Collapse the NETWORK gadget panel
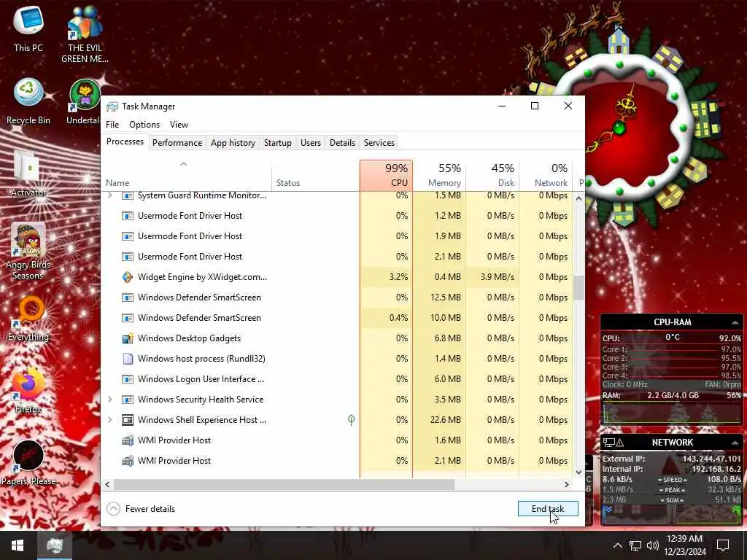 click(x=735, y=443)
